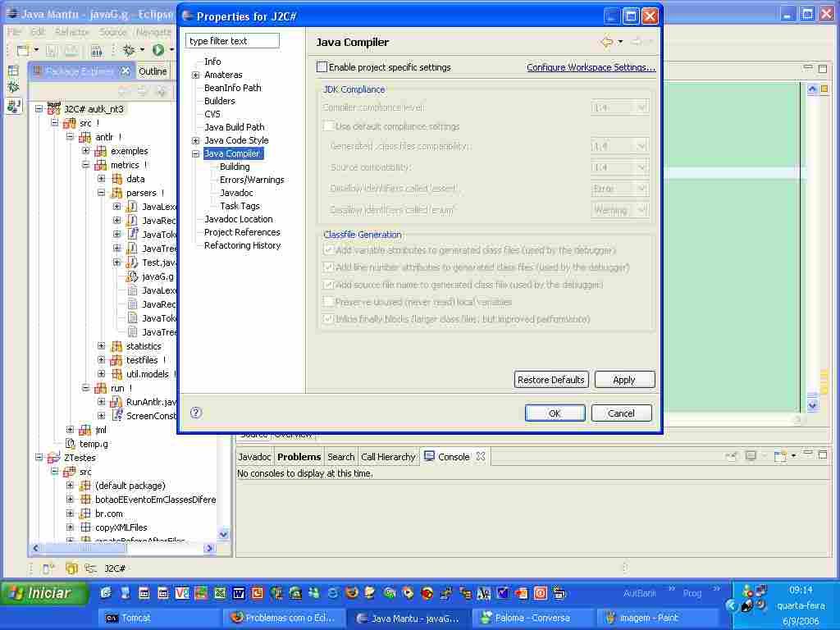This screenshot has height=630, width=840.
Task: Open the Compiler compliance level dropdown
Action: tap(620, 107)
